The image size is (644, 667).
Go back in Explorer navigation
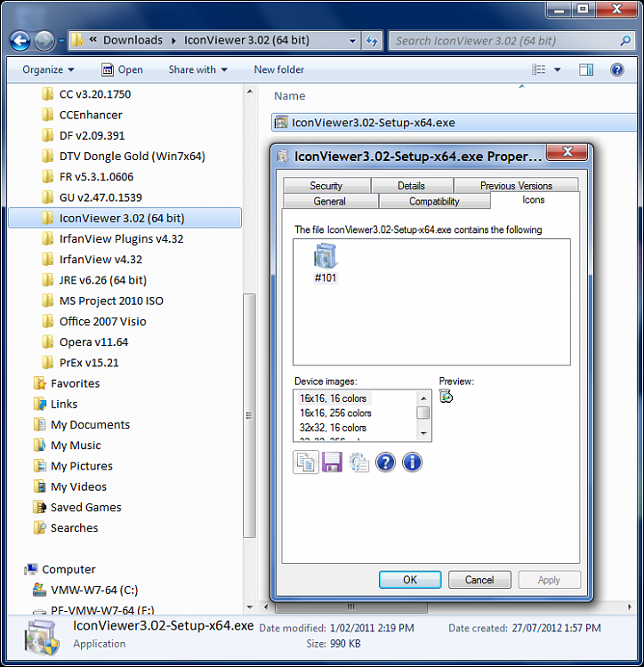(20, 41)
